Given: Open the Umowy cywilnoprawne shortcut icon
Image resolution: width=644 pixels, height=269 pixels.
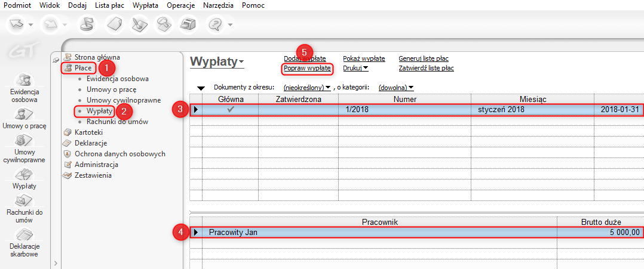Looking at the screenshot, I should [x=23, y=141].
